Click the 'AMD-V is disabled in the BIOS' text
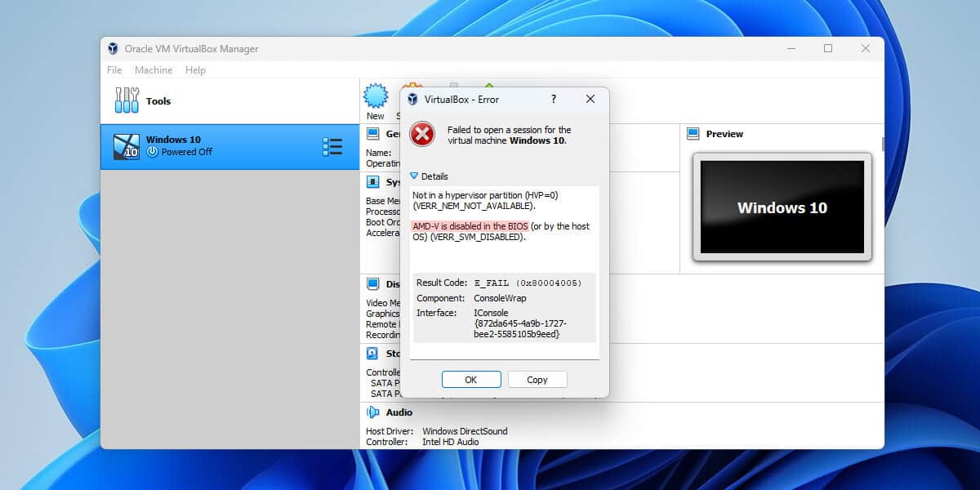 coord(470,226)
